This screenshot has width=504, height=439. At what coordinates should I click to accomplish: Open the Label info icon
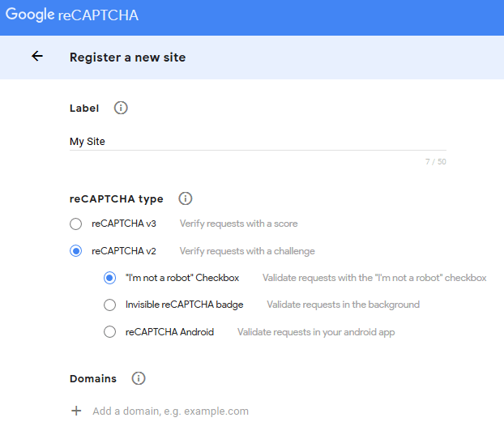click(121, 108)
